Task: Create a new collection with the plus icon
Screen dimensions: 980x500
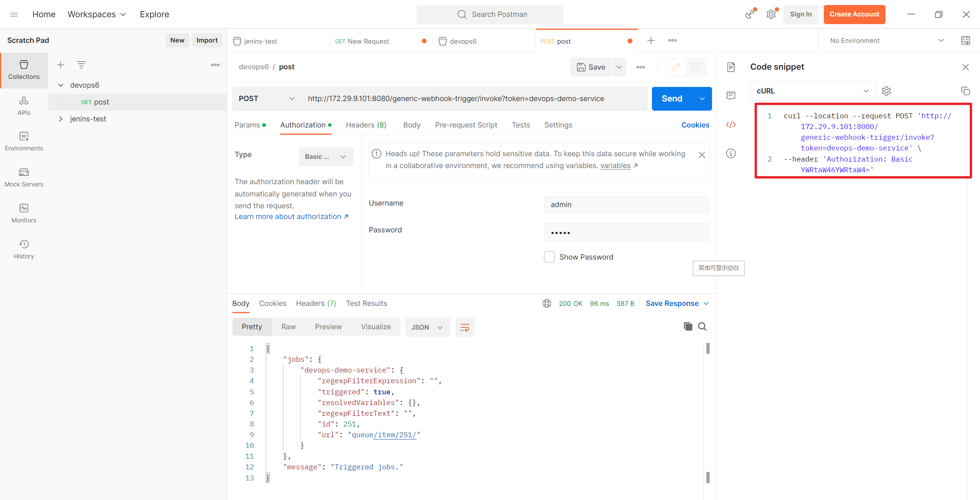Action: (x=60, y=65)
